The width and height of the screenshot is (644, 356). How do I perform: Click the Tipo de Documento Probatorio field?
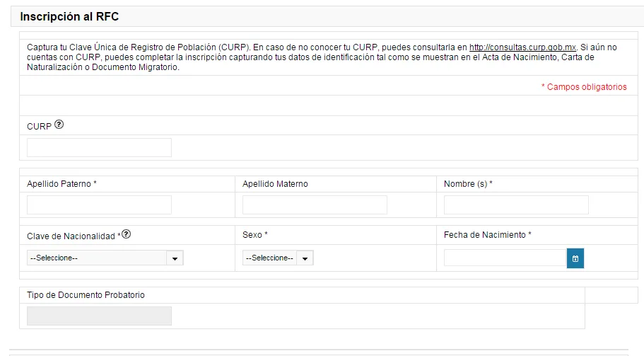tap(99, 316)
